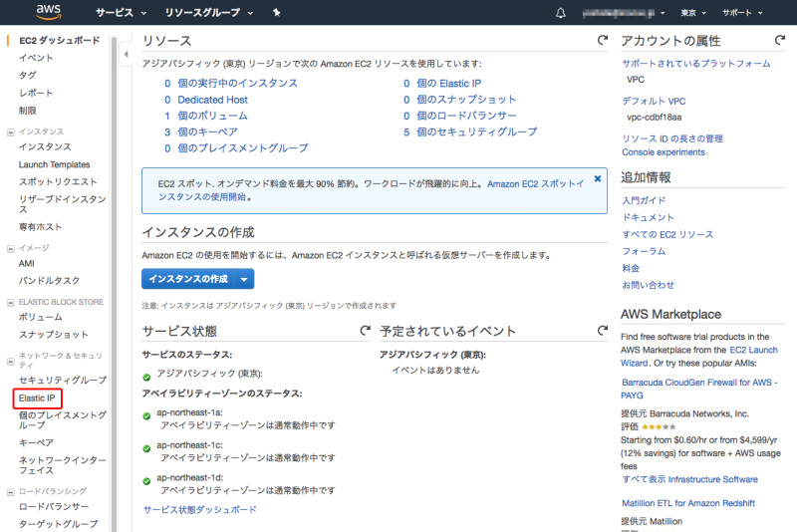The width and height of the screenshot is (797, 532).
Task: Open リソース ID の長さの管理 link
Action: tap(671, 138)
